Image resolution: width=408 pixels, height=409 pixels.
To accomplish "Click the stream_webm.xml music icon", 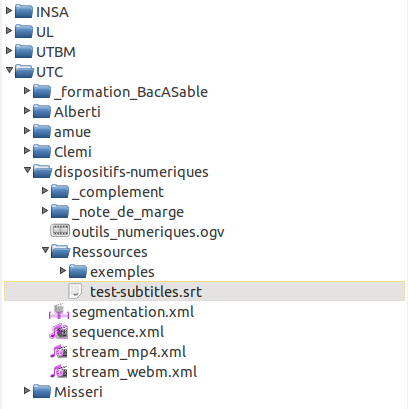I will coord(59,372).
